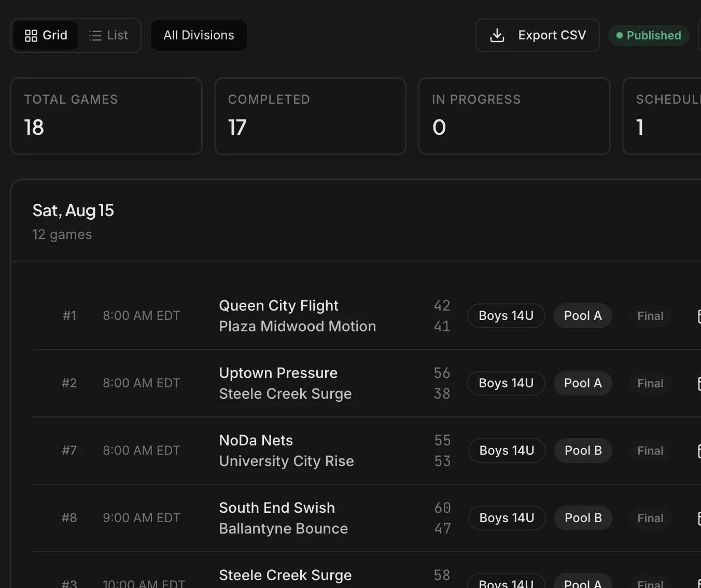The height and width of the screenshot is (588, 701).
Task: Click the edge icon on game #2 row
Action: [699, 383]
